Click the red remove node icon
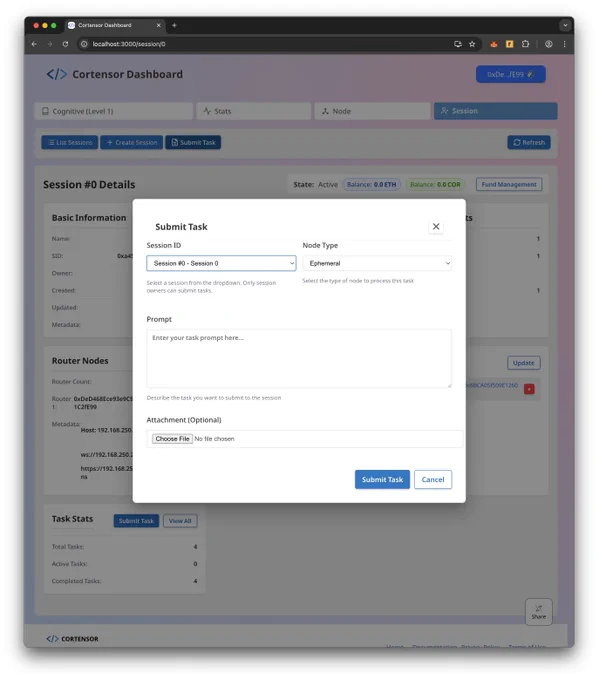 coord(529,389)
